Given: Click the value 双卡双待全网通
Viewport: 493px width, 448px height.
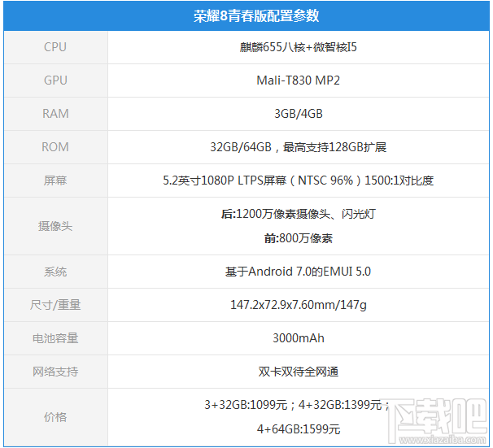Looking at the screenshot, I should click(x=298, y=372).
